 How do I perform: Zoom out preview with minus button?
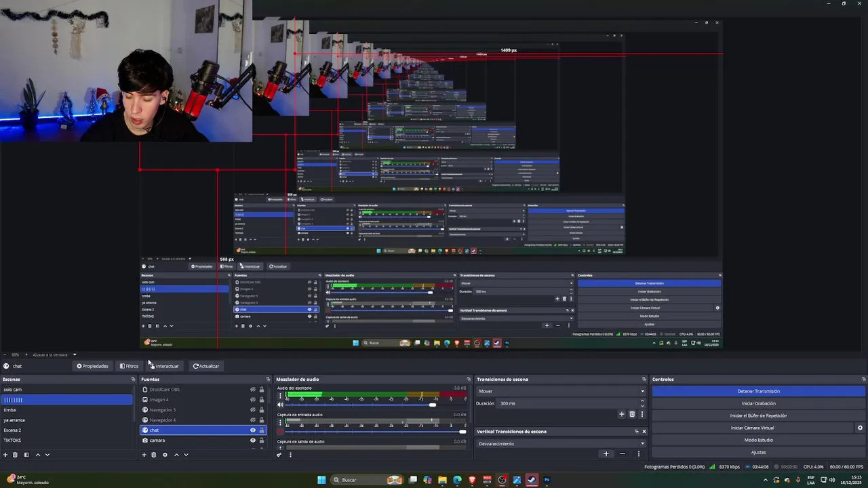tap(5, 354)
